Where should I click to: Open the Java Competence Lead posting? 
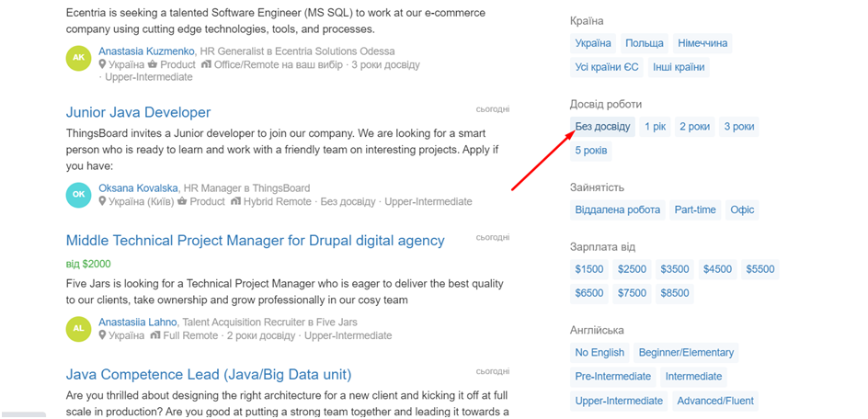point(208,375)
